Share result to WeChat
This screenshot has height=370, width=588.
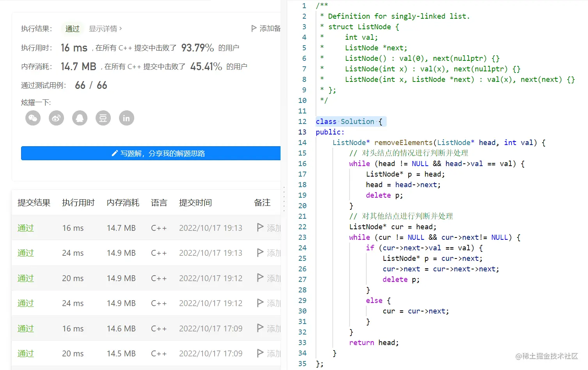pos(33,118)
